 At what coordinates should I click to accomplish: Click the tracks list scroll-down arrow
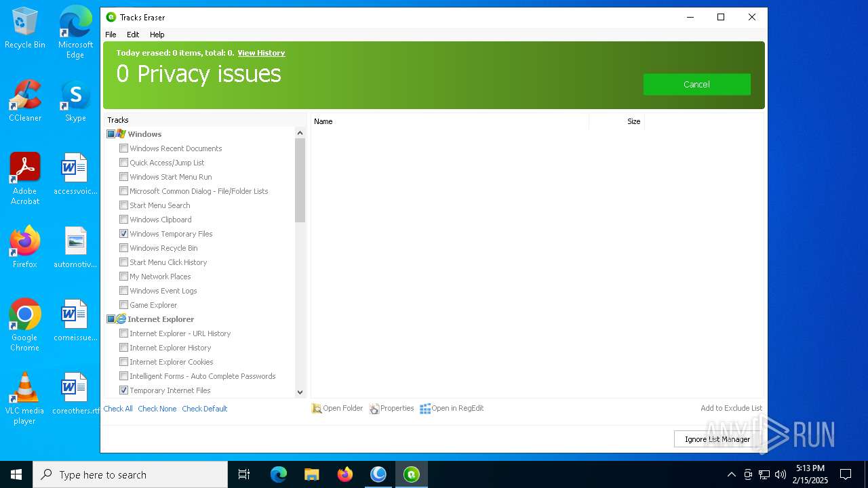[300, 392]
